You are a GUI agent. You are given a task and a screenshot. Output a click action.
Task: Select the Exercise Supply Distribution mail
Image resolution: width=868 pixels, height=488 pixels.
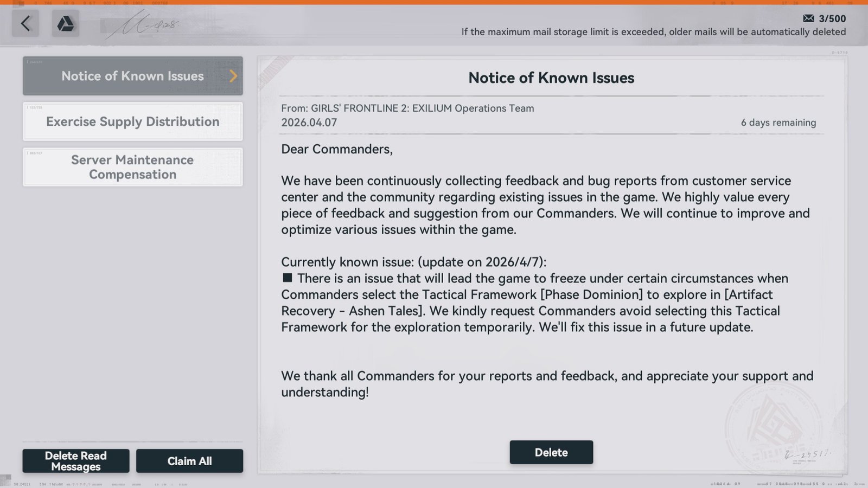tap(132, 121)
